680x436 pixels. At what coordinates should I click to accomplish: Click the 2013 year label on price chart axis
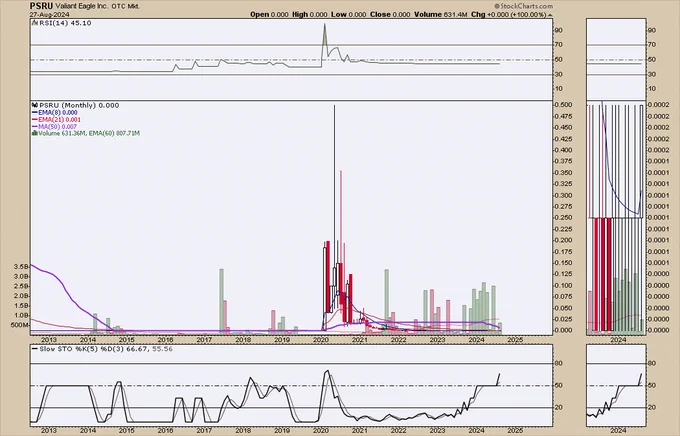click(x=49, y=340)
